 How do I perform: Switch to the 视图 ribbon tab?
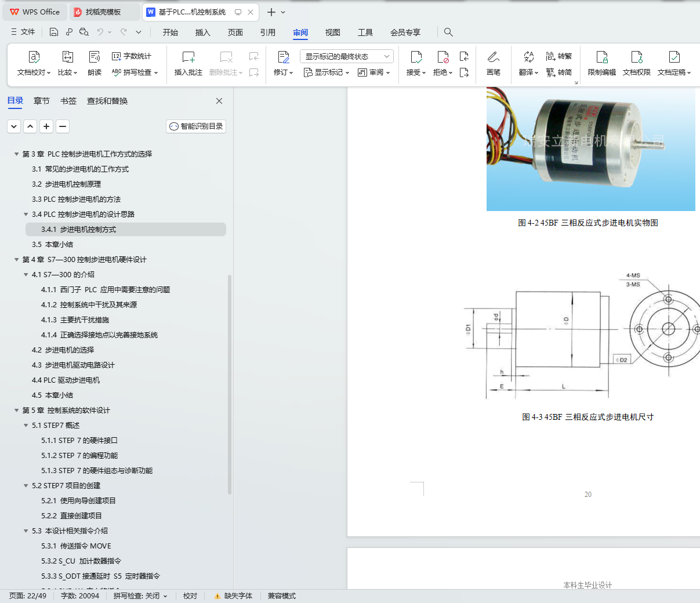click(333, 32)
